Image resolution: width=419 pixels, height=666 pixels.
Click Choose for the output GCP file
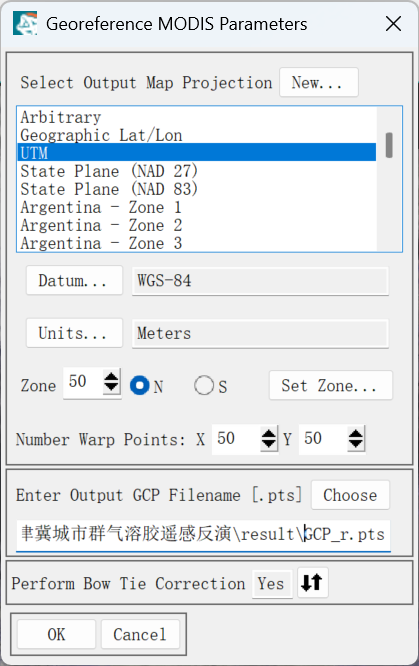[350, 495]
